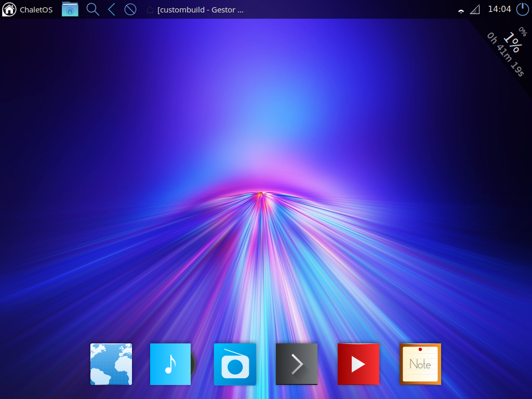The image size is (532, 399).
Task: Open the power button session menu
Action: tap(523, 9)
